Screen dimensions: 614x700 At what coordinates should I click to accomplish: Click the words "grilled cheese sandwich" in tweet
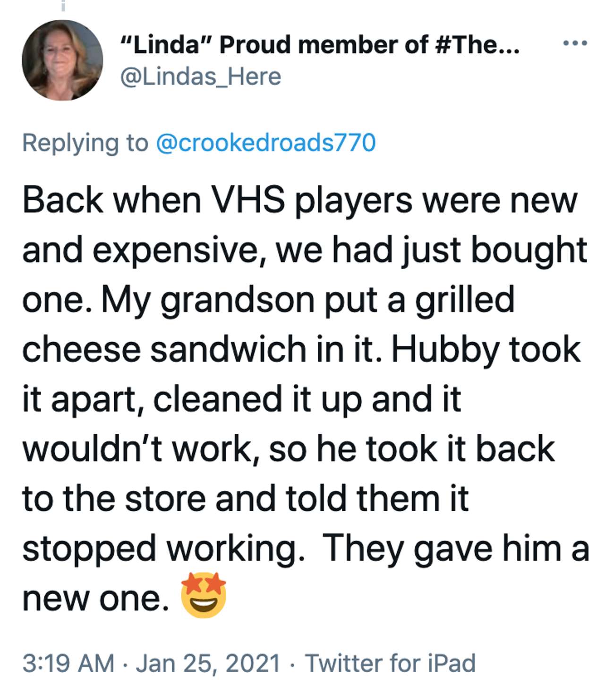268,324
